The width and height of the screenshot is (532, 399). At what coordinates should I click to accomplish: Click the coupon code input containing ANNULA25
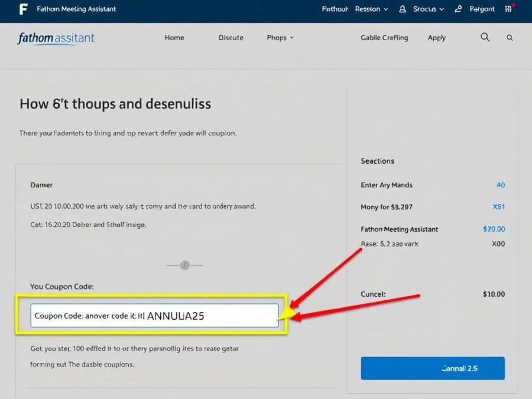[154, 315]
